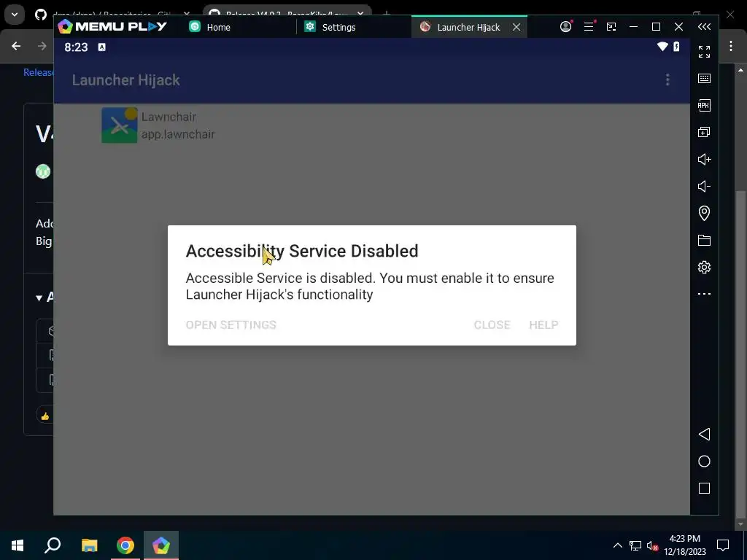Select the Launcher Hijack tab

point(461,27)
